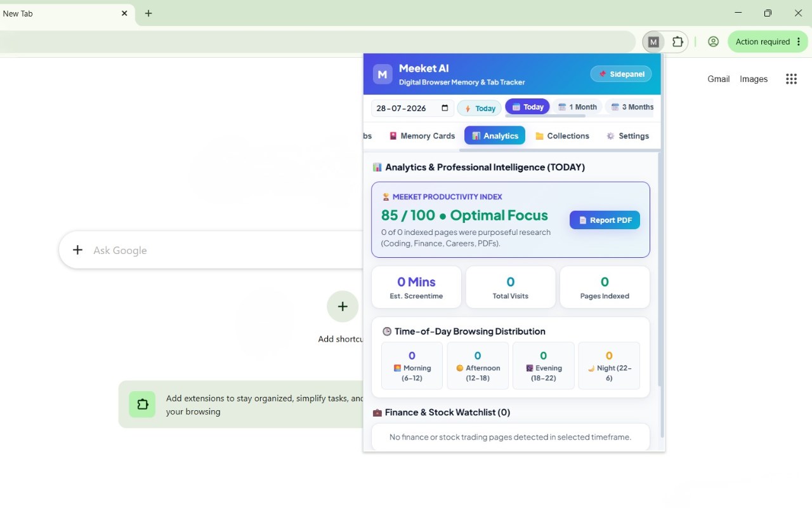The height and width of the screenshot is (508, 812).
Task: Select the Afternoon (12–18) distribution tile
Action: 478,366
